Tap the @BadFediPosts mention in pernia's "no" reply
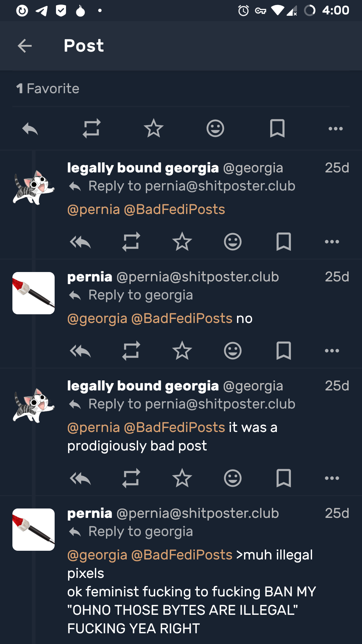Image resolution: width=362 pixels, height=644 pixels. click(x=182, y=319)
